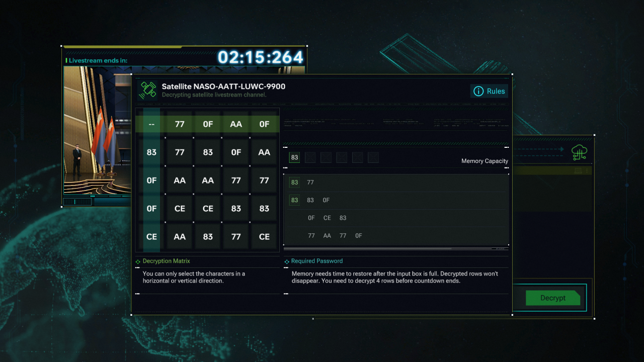Viewport: 644px width, 362px height.
Task: Select CE in matrix row 5, column 1
Action: click(151, 237)
